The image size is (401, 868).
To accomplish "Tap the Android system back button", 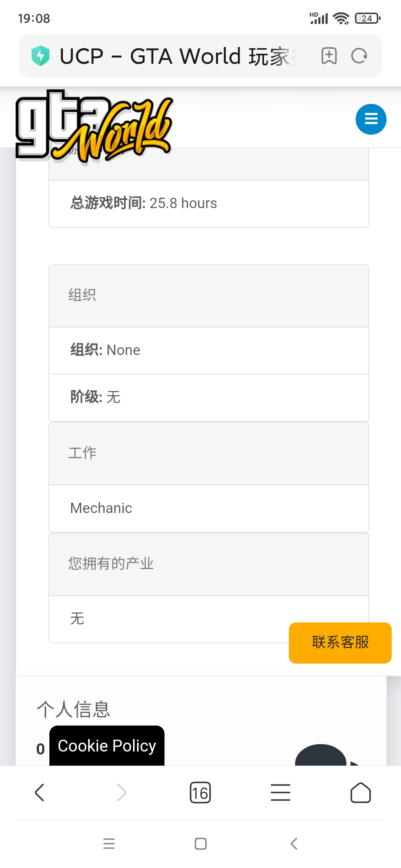I will 294,844.
